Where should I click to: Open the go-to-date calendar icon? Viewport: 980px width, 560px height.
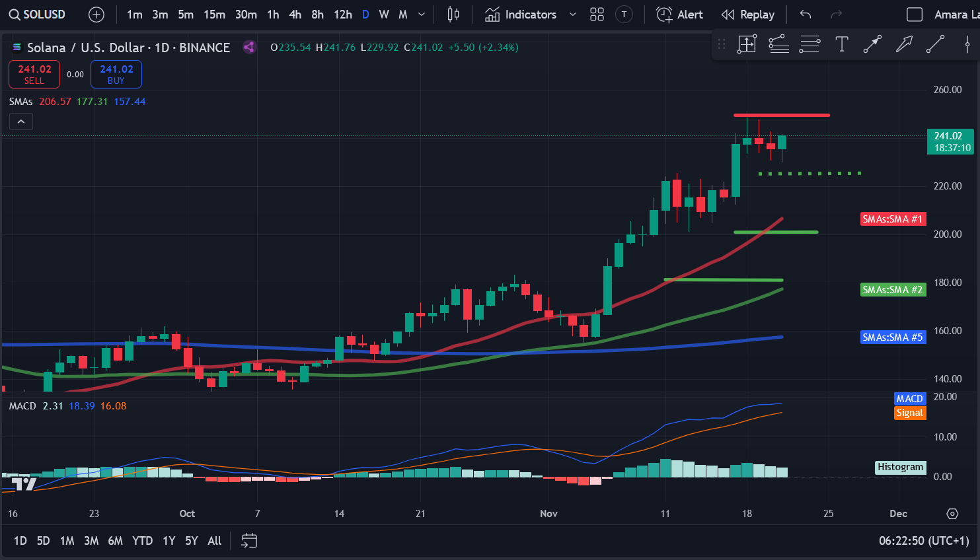click(x=249, y=541)
